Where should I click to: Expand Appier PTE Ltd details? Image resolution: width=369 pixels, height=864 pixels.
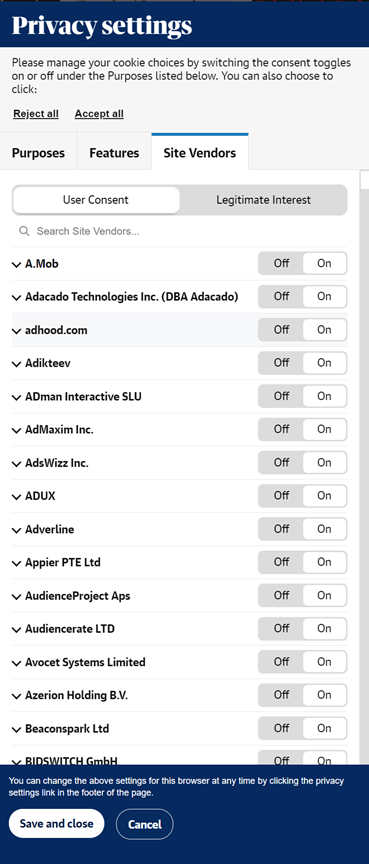point(17,563)
